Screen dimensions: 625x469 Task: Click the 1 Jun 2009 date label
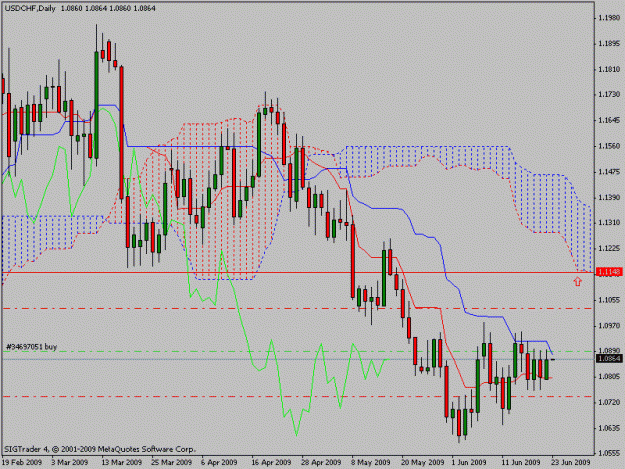click(469, 463)
